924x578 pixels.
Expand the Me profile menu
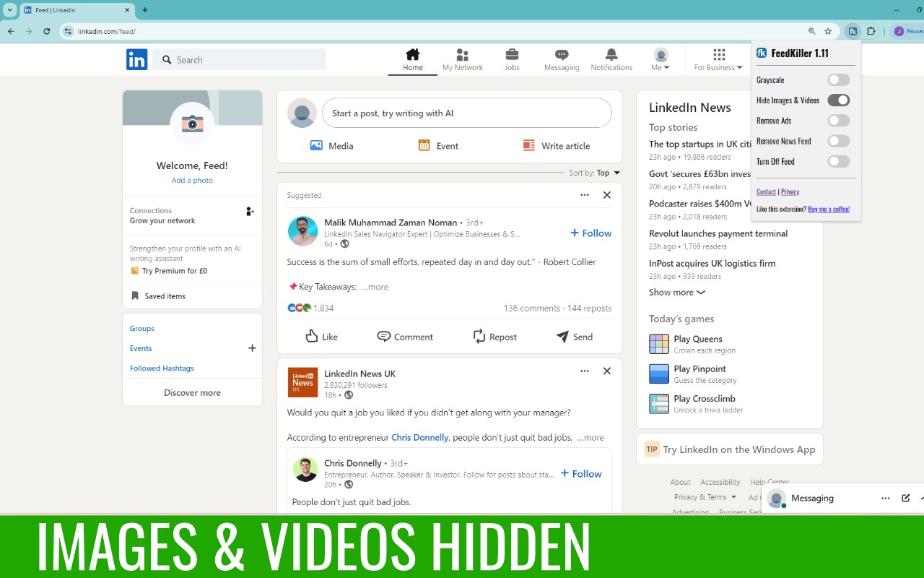pos(661,60)
